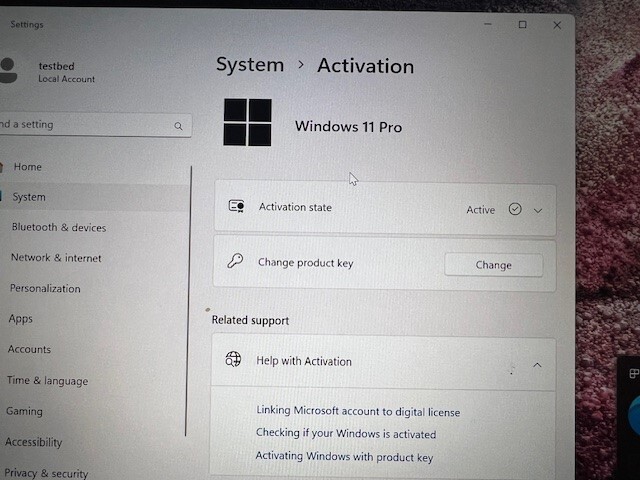Open Bluetooth & devices settings
This screenshot has width=640, height=480.
(x=59, y=227)
